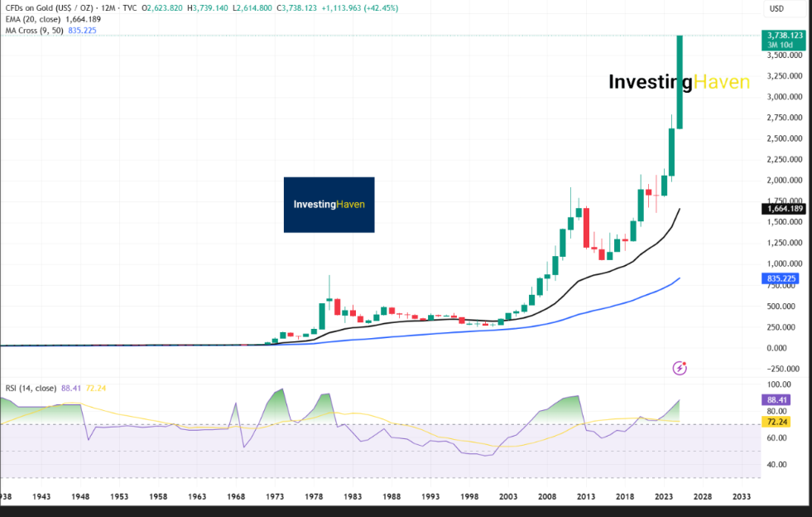Click the purple lightning event icon

[680, 368]
